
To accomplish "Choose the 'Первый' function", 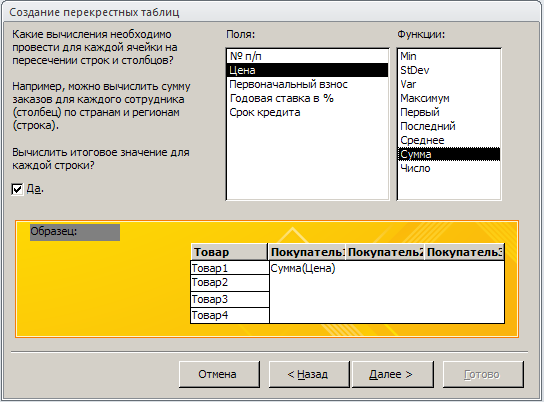I will (449, 112).
